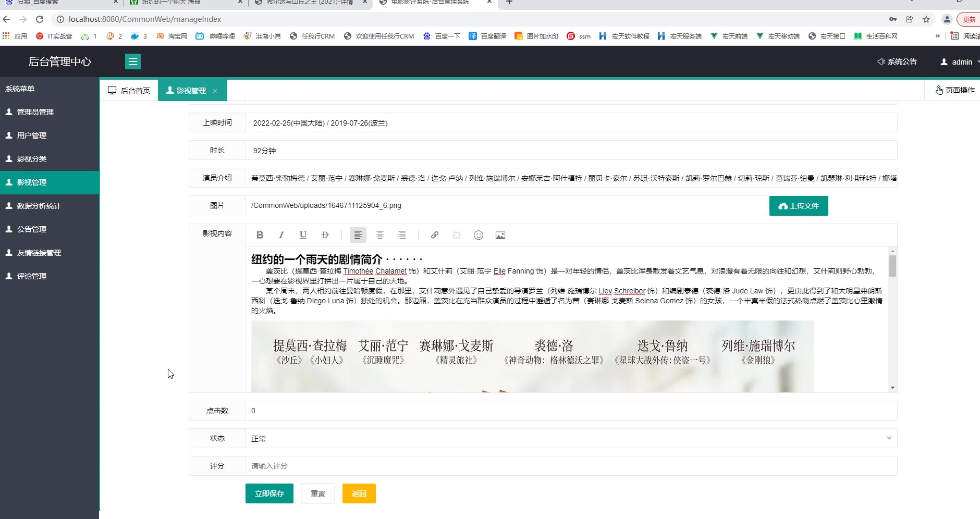Go back in browser history
Viewport: 980px width, 519px height.
(6, 19)
